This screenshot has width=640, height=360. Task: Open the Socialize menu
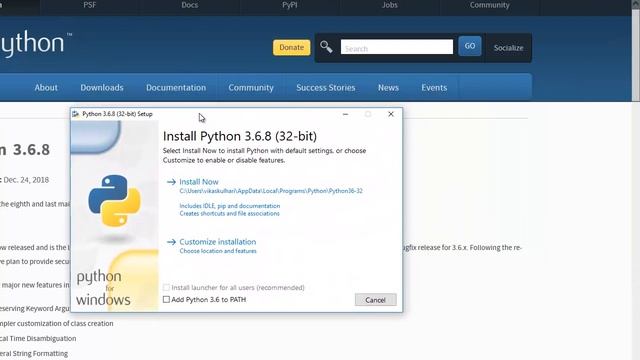point(508,48)
